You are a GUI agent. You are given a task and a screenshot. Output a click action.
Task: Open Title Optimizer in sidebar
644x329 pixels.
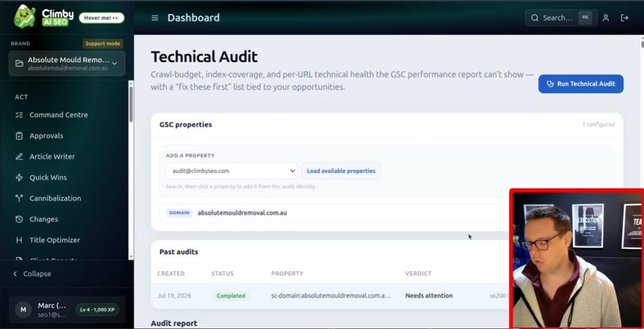55,240
